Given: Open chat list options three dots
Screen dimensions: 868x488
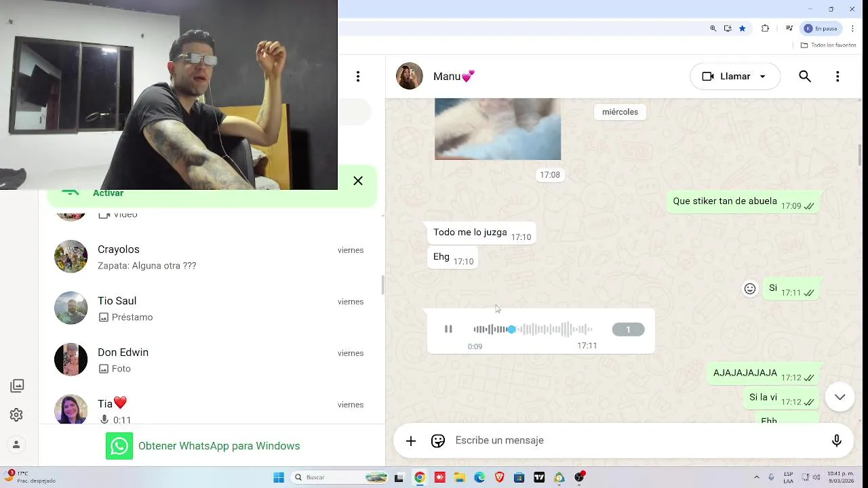Looking at the screenshot, I should click(x=358, y=77).
